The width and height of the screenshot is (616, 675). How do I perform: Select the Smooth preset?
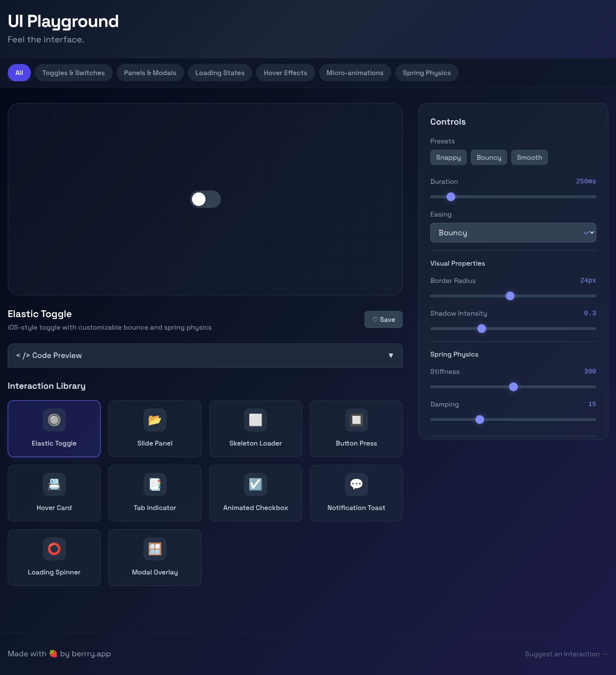529,157
